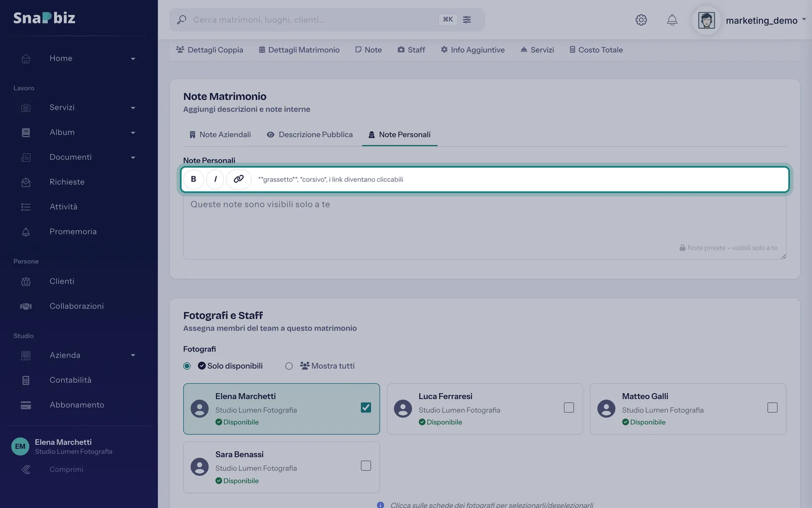This screenshot has width=812, height=508.
Task: Click the search filters slider icon
Action: click(467, 20)
